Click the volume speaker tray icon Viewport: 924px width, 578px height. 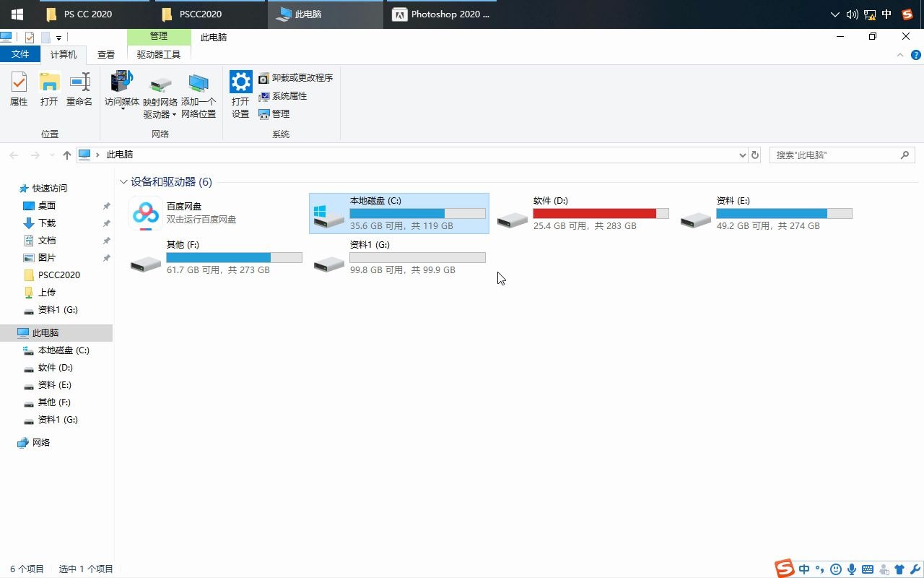(853, 14)
